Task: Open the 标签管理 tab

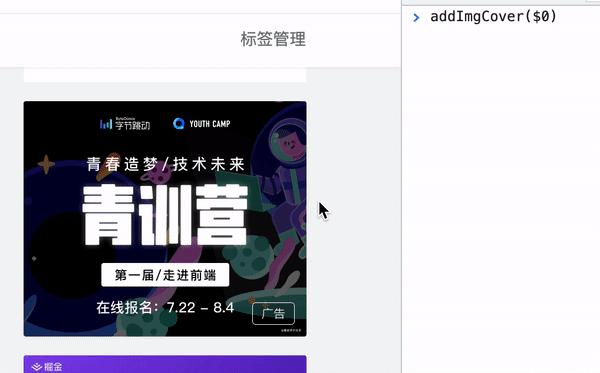Action: pos(273,39)
